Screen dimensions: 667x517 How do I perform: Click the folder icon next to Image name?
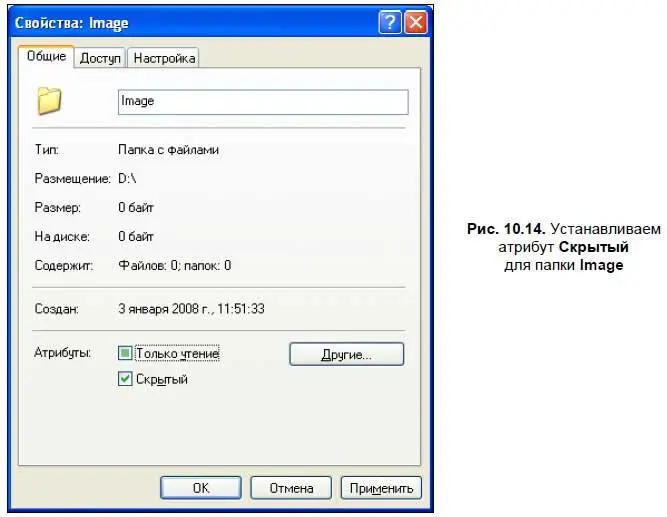49,101
